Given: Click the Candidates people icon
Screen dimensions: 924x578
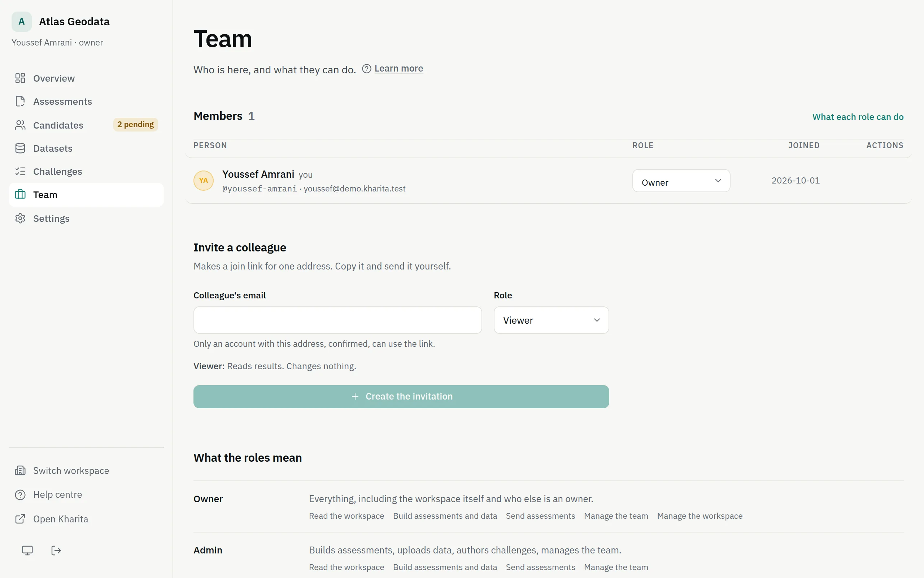Looking at the screenshot, I should coord(20,125).
